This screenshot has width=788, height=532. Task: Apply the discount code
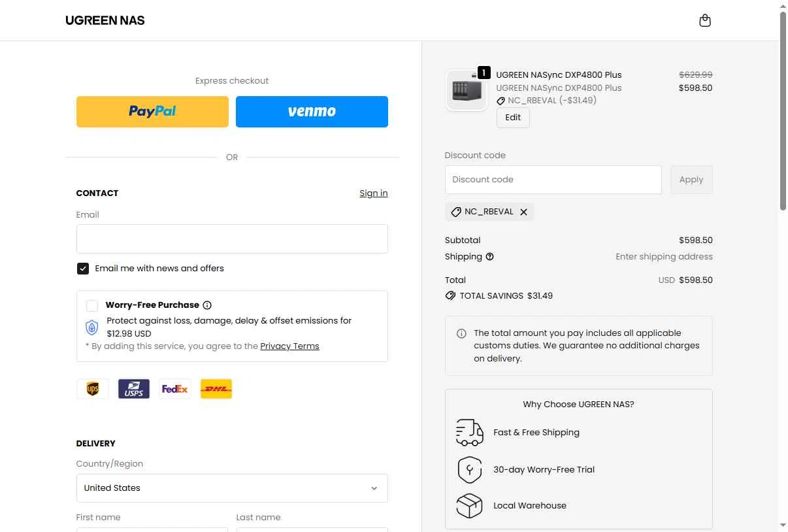[x=691, y=180]
